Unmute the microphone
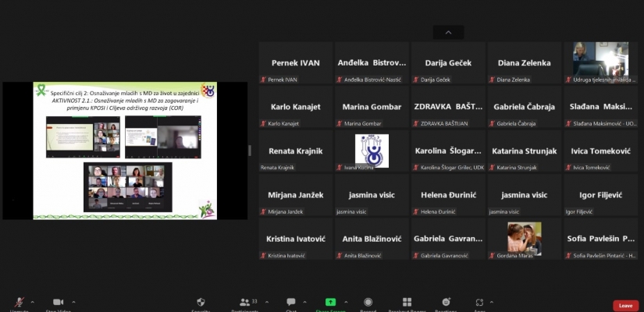 click(19, 303)
